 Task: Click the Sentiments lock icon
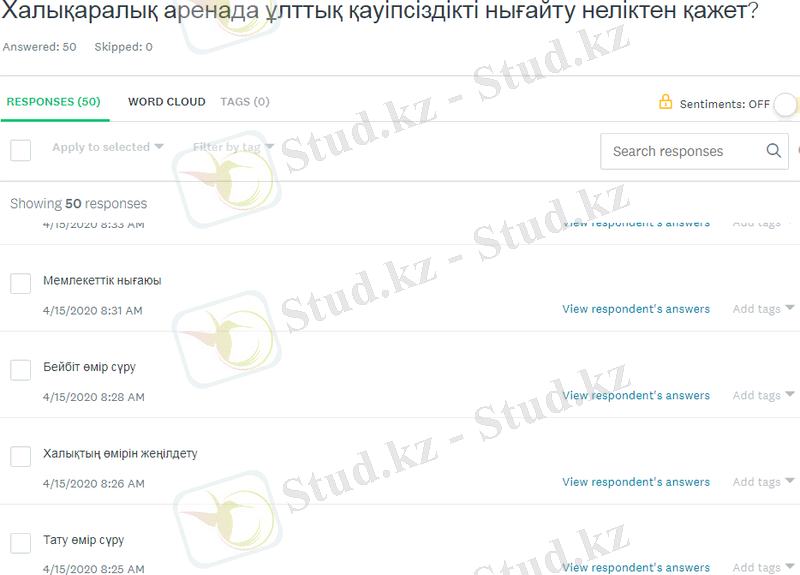665,102
